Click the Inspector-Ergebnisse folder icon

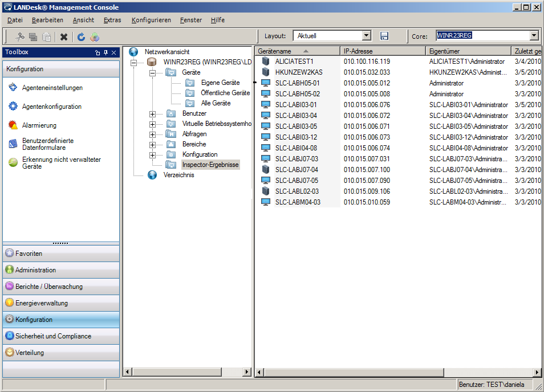pos(170,165)
